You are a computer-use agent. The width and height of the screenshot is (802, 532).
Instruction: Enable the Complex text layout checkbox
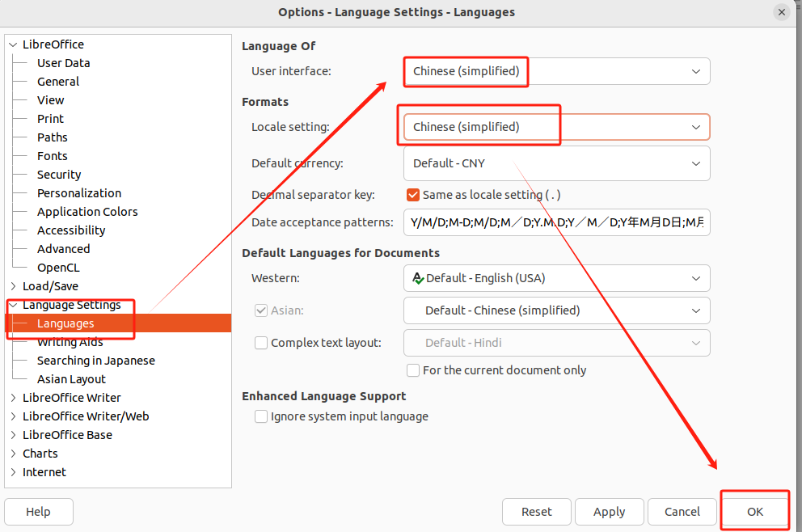point(261,343)
